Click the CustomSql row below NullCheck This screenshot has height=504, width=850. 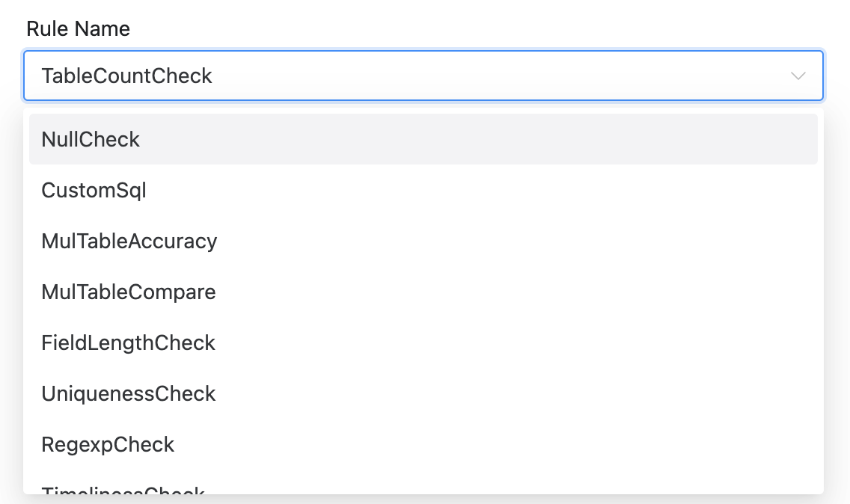tap(423, 190)
